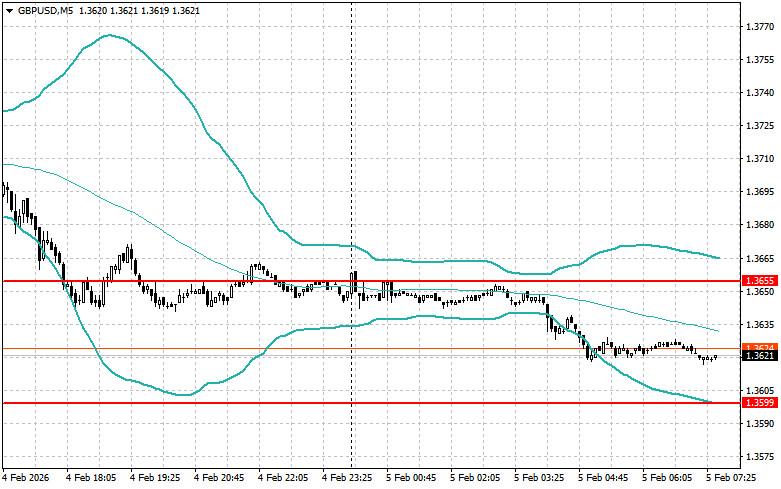Select the 1.3635 price axis value

click(x=760, y=325)
